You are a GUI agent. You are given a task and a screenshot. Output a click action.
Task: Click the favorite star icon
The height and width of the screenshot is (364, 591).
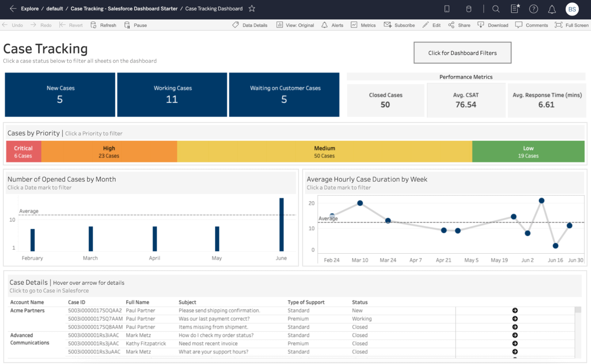(252, 9)
